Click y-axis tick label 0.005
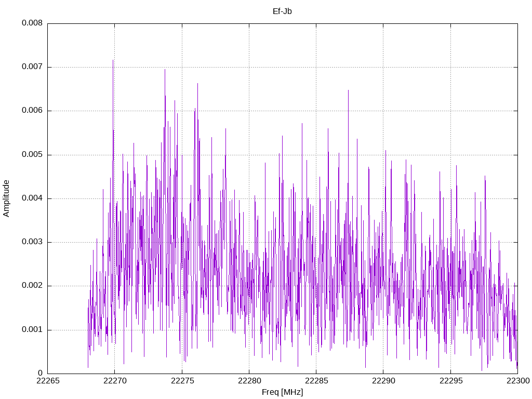The image size is (532, 399). tap(32, 155)
